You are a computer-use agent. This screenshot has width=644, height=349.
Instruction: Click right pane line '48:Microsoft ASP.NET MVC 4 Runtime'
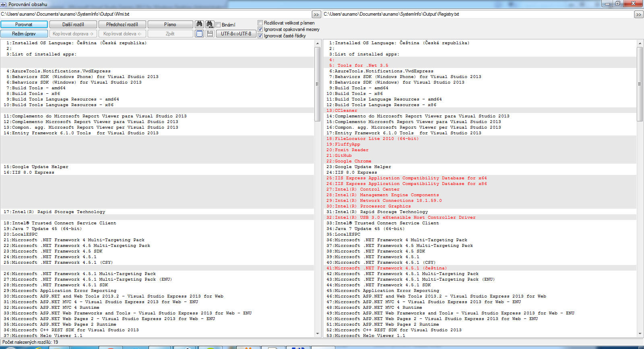click(480, 308)
